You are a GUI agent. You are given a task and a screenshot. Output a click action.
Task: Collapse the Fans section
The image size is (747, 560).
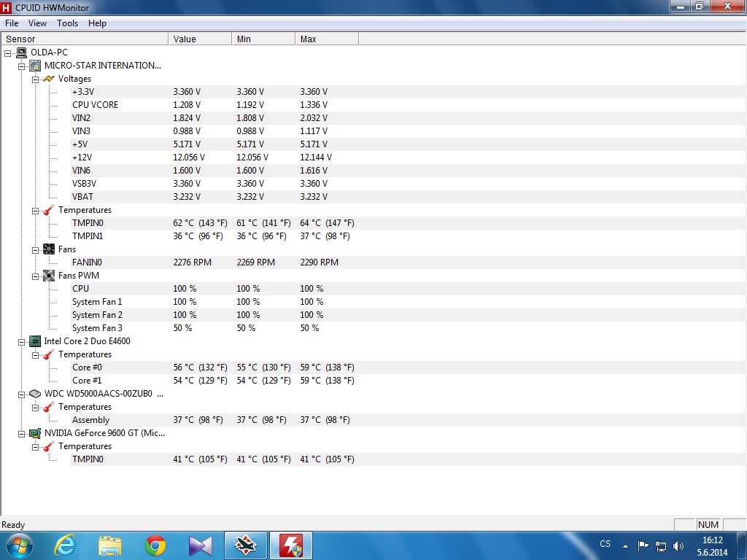[x=35, y=250]
